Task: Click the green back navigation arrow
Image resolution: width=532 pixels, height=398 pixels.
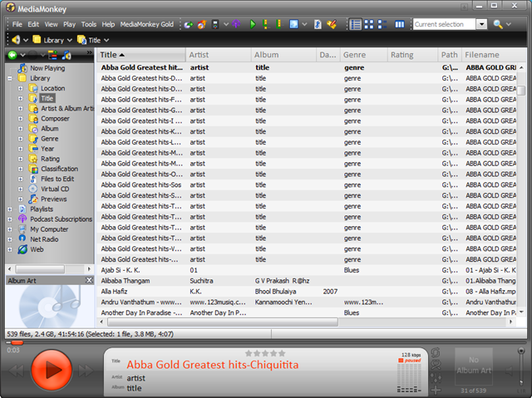Action: pos(12,55)
